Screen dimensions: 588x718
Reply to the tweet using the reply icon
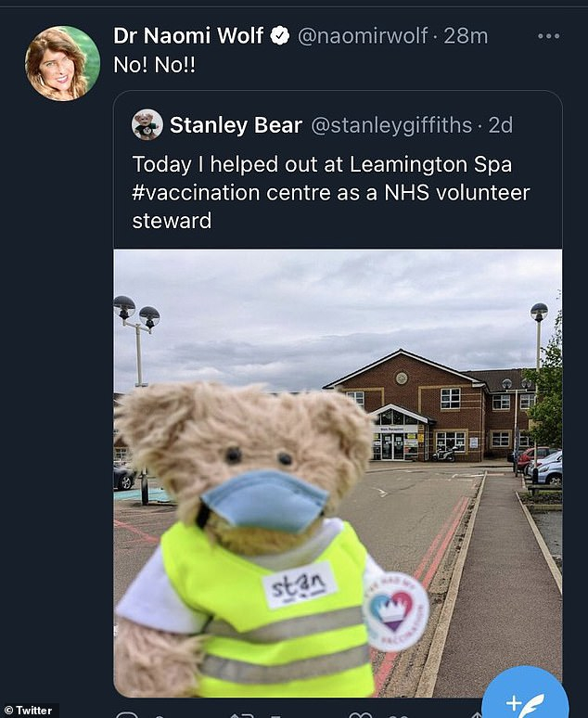[x=127, y=714]
